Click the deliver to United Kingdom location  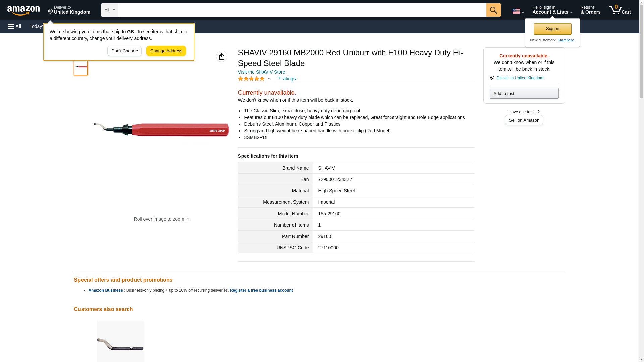(x=69, y=10)
